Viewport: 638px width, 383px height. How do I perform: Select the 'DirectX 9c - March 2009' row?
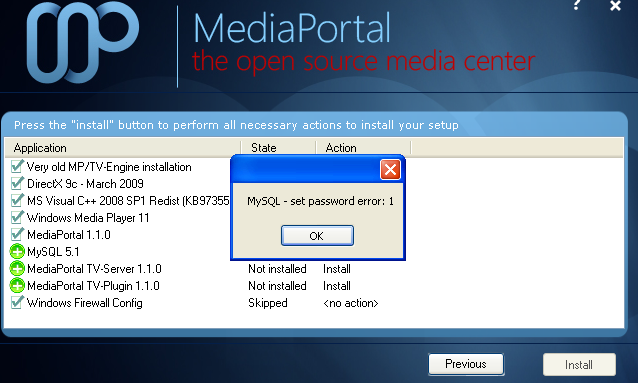(x=85, y=184)
